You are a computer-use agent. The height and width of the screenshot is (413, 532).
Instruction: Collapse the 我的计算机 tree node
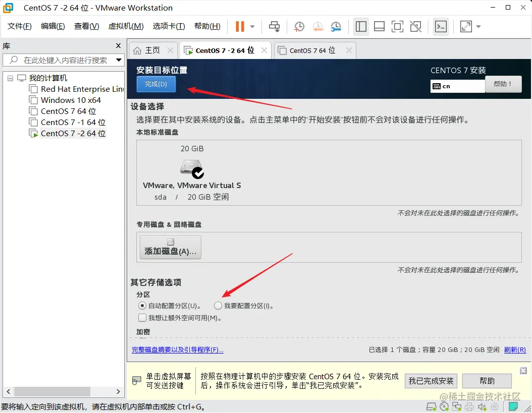point(11,78)
